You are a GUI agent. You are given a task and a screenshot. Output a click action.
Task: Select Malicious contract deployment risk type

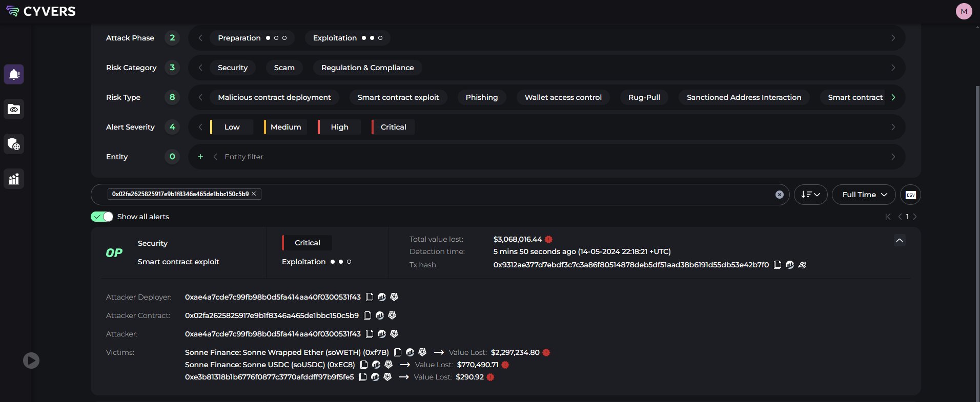coord(274,97)
